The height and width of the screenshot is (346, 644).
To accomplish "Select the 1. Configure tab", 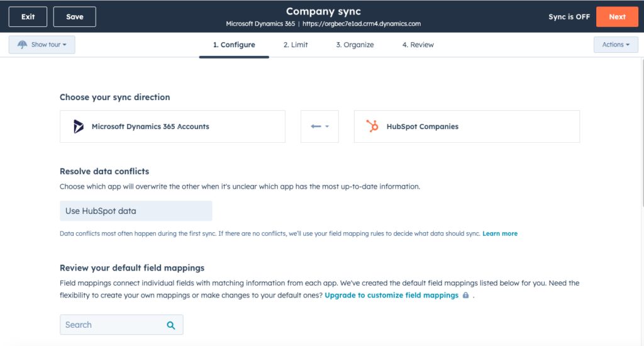I will 234,45.
